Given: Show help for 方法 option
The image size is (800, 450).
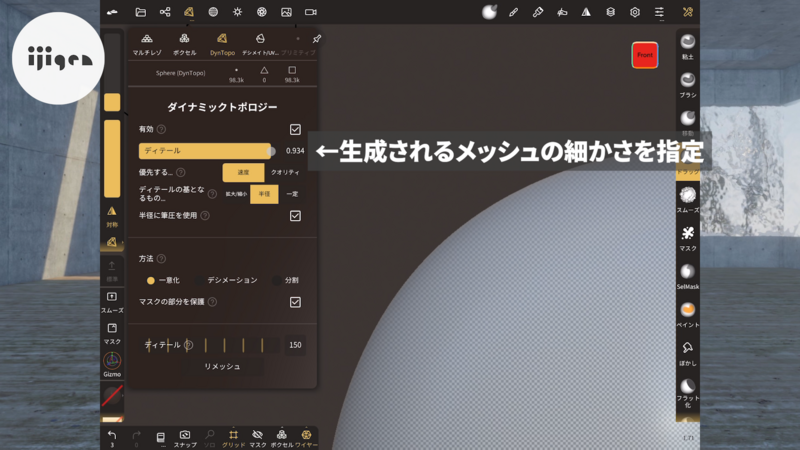Looking at the screenshot, I should (161, 259).
